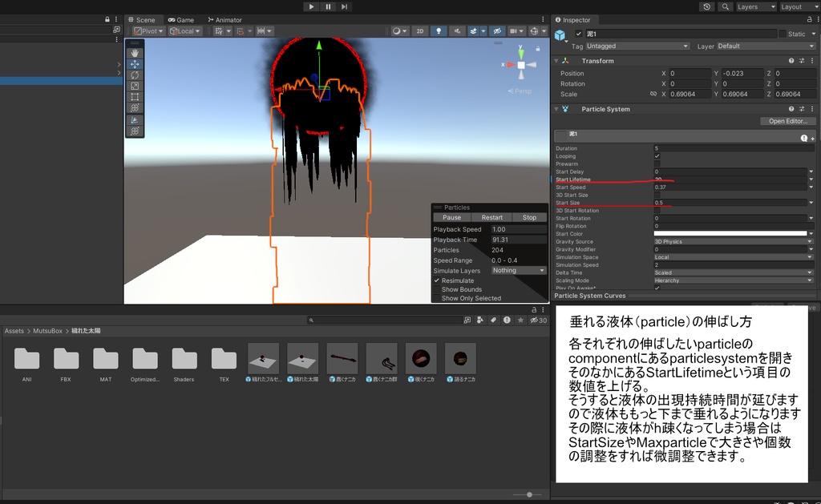Screen dimensions: 821x504
Task: Open the Tag Untagged dropdown
Action: tap(637, 46)
